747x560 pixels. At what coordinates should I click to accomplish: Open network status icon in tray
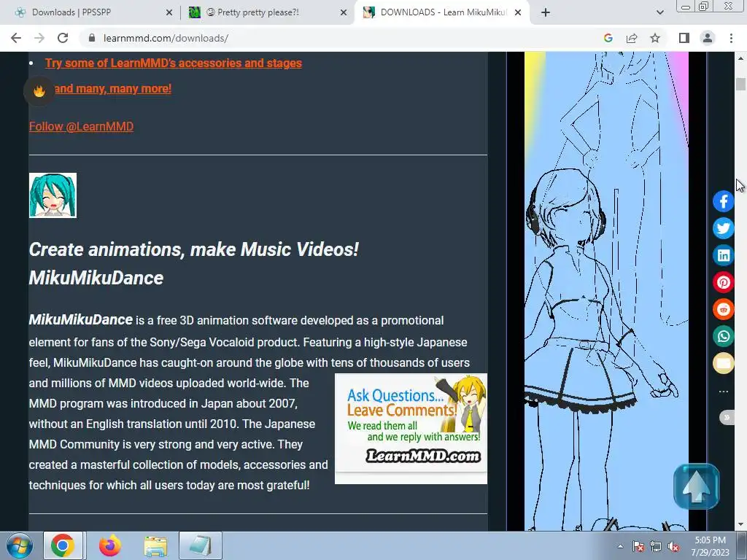656,546
